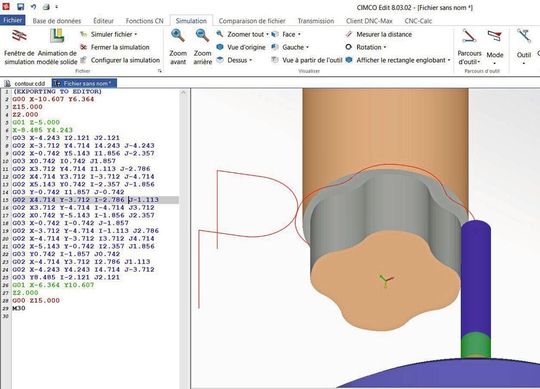Click the Gauche view cube icon
The image size is (540, 389).
point(275,47)
